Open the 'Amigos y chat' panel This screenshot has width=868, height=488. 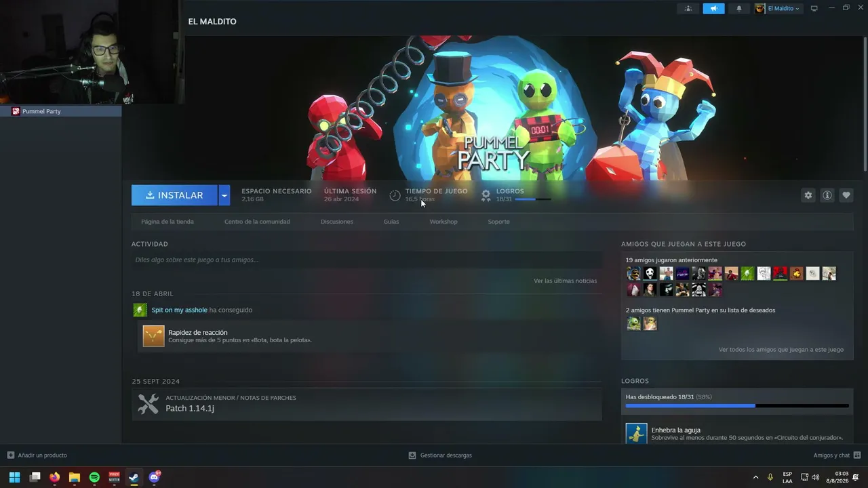click(837, 455)
